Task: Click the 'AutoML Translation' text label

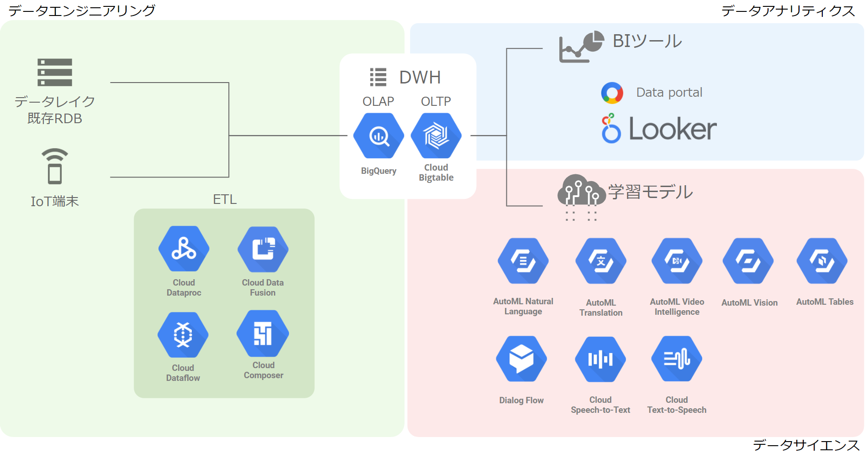Action: pos(601,307)
